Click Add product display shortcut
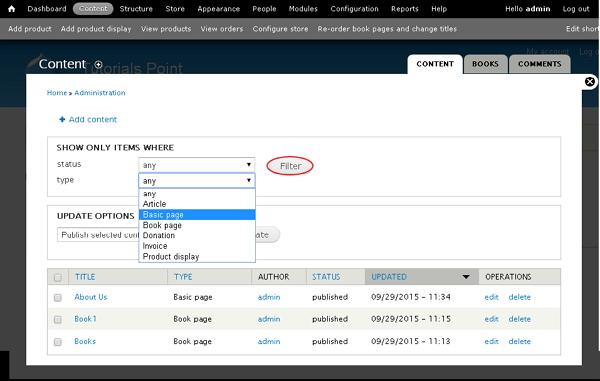The height and width of the screenshot is (381, 600). 96,29
